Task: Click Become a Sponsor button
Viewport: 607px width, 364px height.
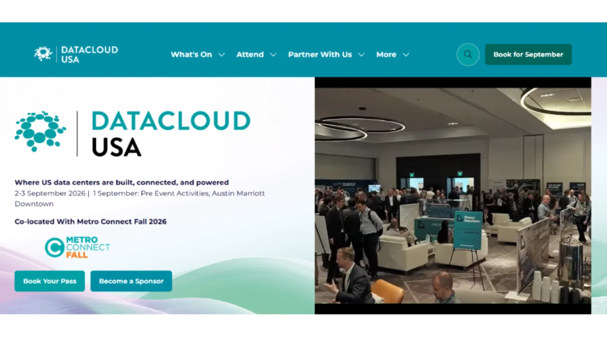Action: click(131, 281)
